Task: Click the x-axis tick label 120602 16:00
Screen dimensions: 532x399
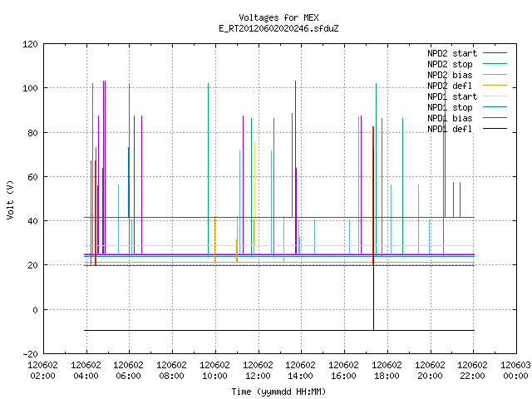Action: [343, 371]
